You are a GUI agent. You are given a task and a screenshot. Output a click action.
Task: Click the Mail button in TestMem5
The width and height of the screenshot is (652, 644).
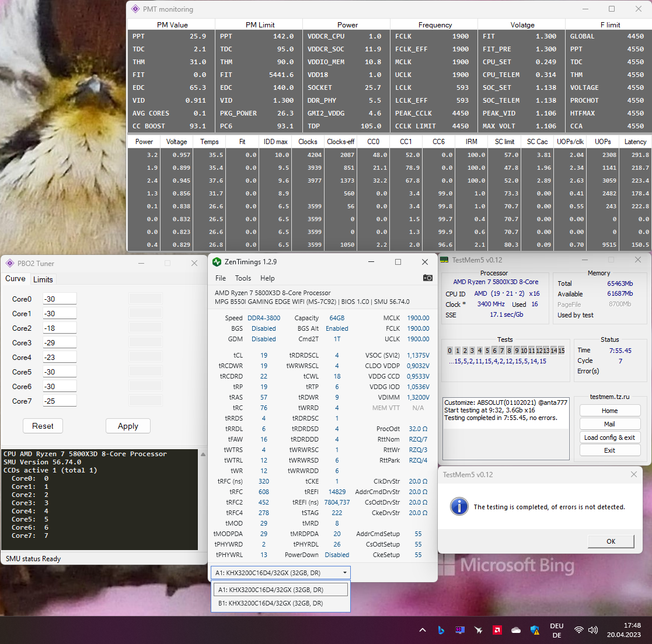pyautogui.click(x=609, y=424)
